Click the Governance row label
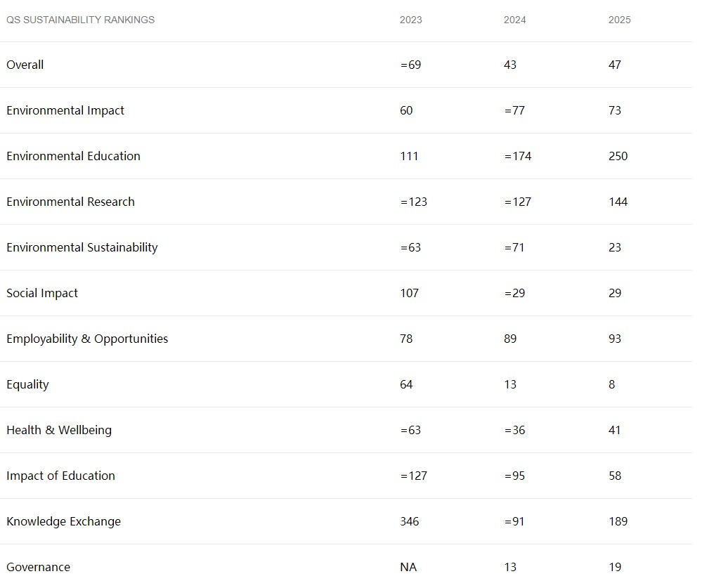This screenshot has width=702, height=588. click(x=39, y=567)
